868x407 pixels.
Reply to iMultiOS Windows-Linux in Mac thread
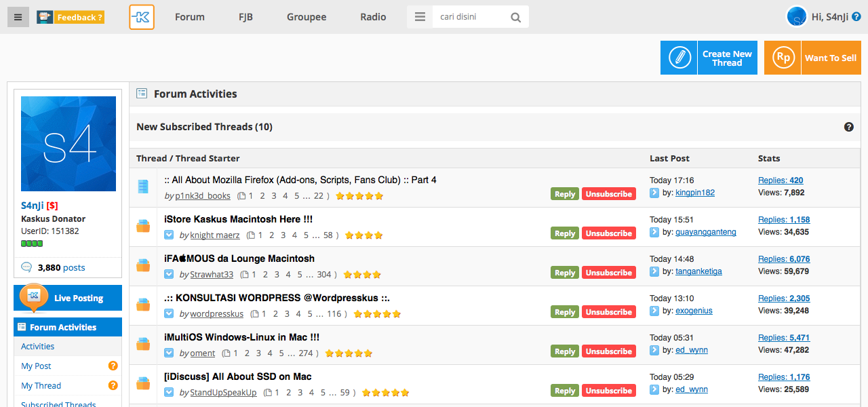click(x=564, y=351)
